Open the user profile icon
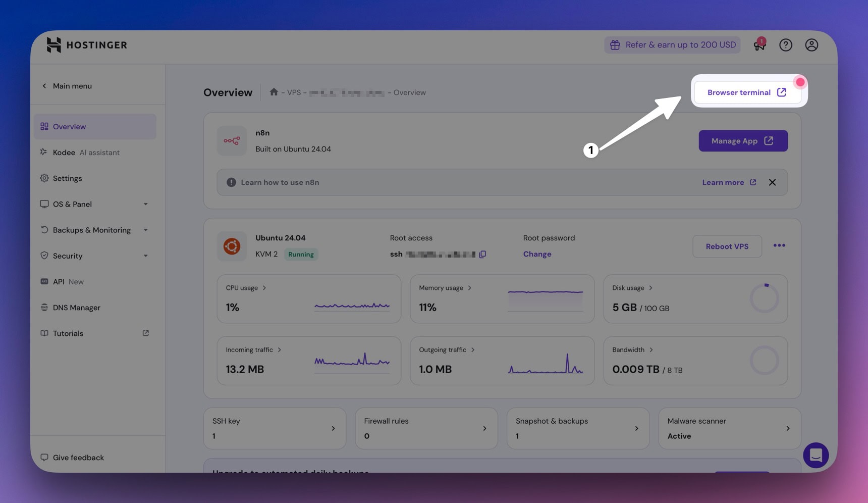 point(811,45)
